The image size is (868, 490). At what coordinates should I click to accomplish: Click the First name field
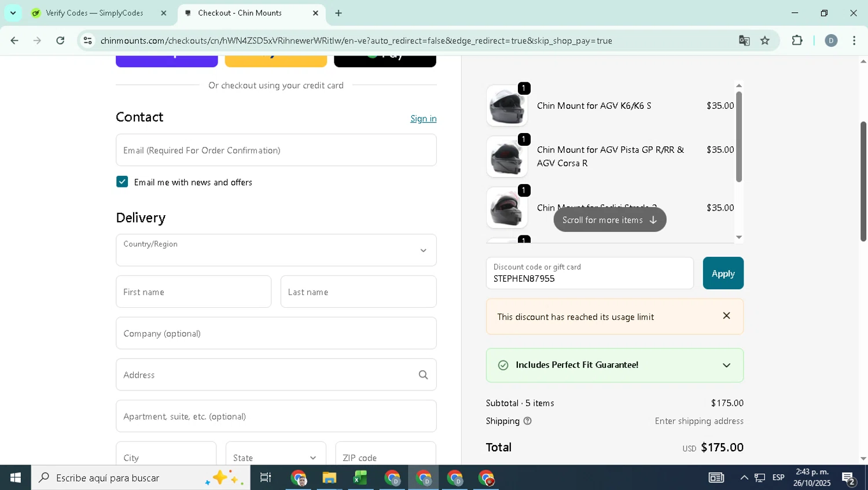[x=193, y=292]
